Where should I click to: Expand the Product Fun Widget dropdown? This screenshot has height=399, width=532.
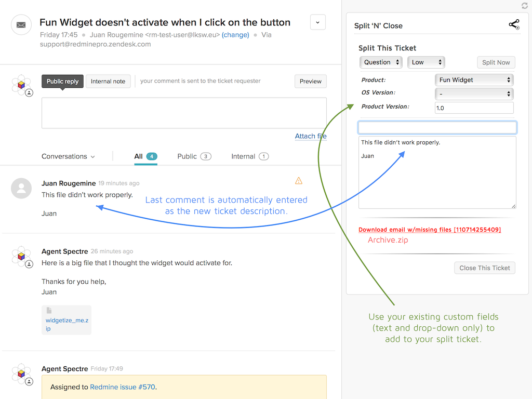[474, 80]
